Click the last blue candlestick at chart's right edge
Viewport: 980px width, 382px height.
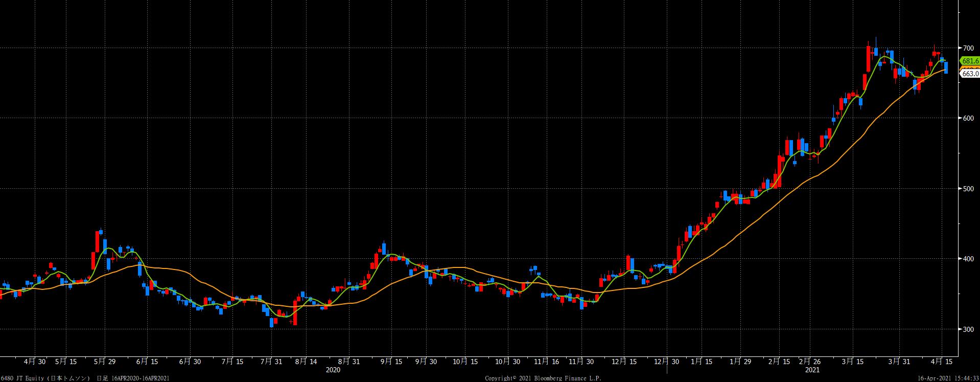pos(946,67)
